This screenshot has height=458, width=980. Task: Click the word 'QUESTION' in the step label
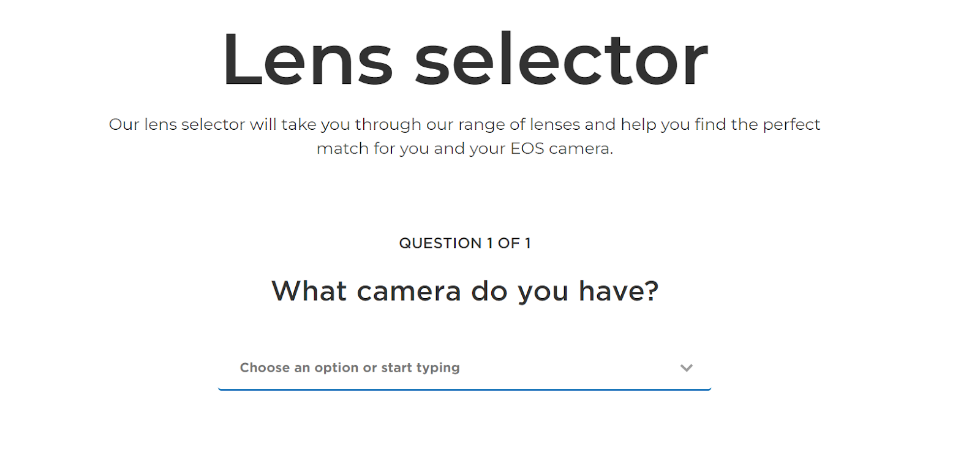[440, 243]
